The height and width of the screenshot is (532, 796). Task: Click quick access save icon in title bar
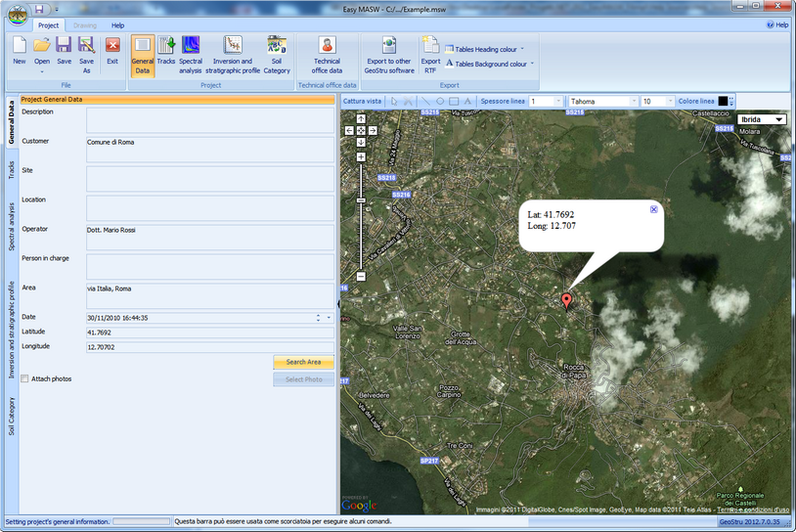40,9
